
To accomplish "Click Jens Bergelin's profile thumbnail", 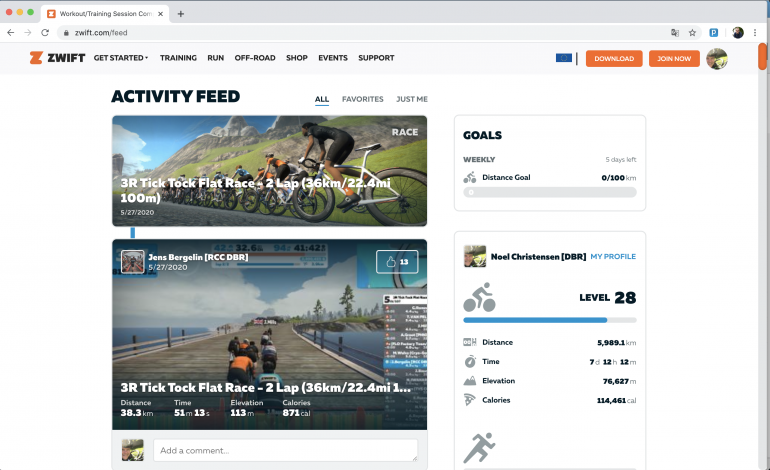I will (x=133, y=262).
